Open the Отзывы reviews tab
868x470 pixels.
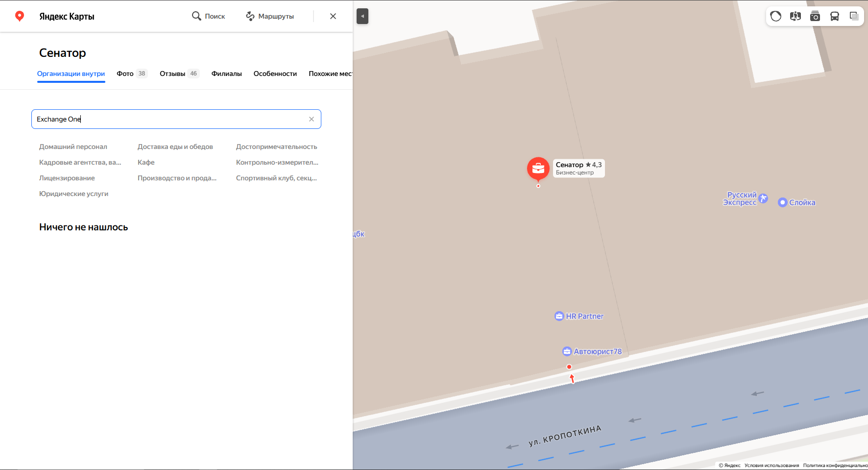pos(179,74)
